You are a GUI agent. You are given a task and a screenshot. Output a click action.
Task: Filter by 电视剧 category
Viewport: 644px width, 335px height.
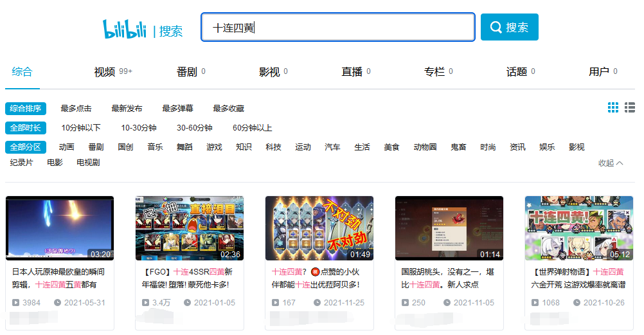(x=88, y=163)
